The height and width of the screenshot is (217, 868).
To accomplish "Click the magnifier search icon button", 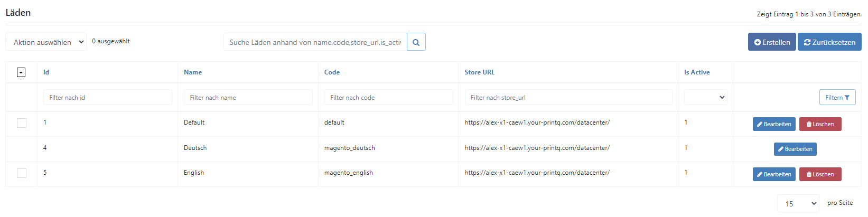I will (416, 42).
